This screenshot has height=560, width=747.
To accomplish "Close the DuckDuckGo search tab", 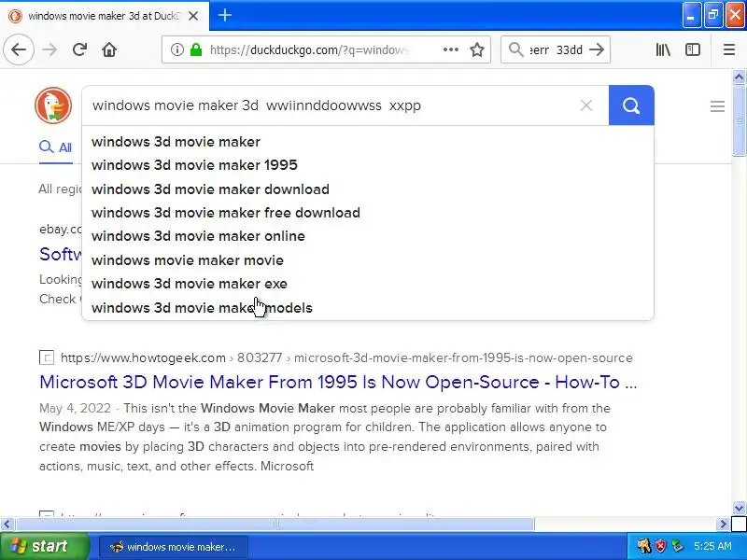I will click(x=193, y=16).
